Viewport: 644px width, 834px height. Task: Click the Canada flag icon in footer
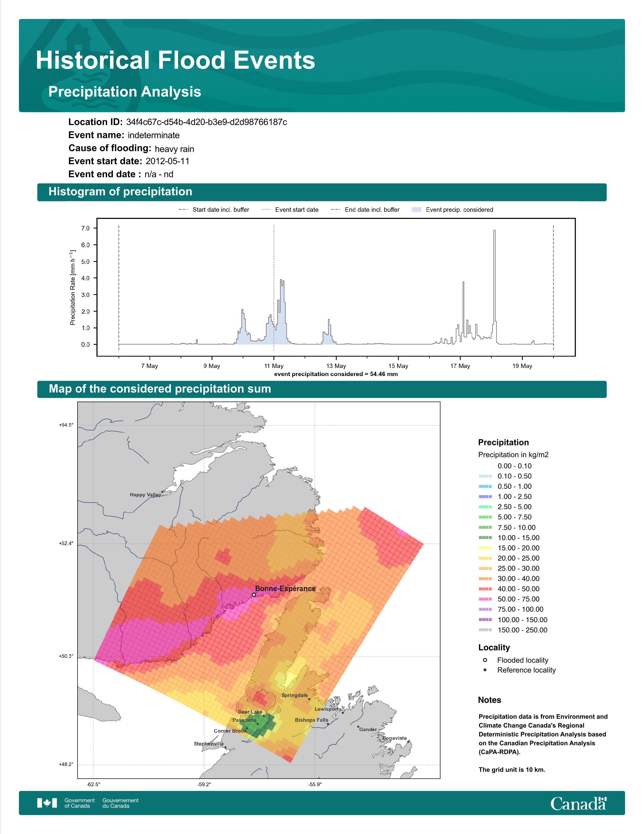tap(47, 803)
